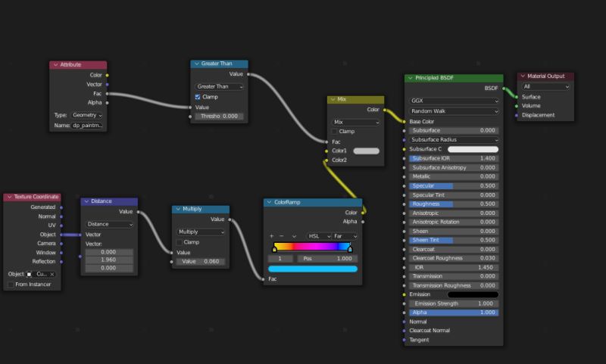Add a new stop in ColorRamp
The height and width of the screenshot is (364, 606).
[271, 236]
